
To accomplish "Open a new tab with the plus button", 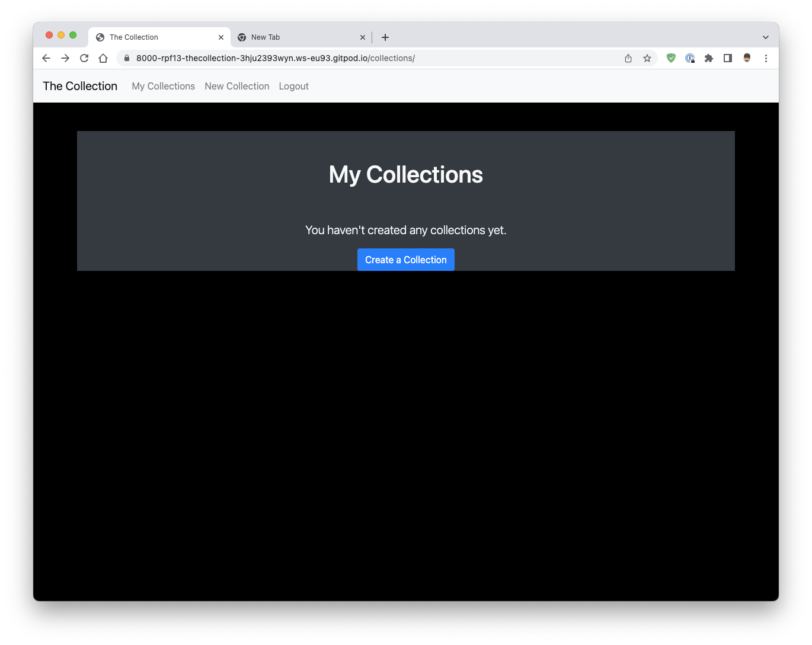I will (x=385, y=37).
